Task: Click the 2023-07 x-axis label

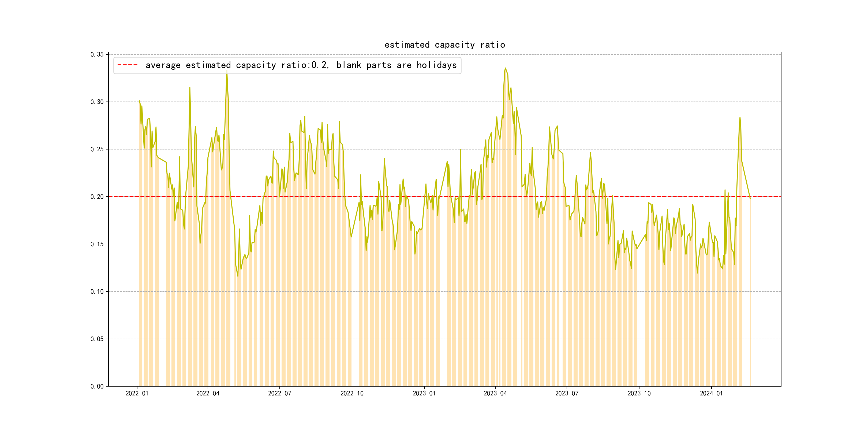Action: point(566,393)
